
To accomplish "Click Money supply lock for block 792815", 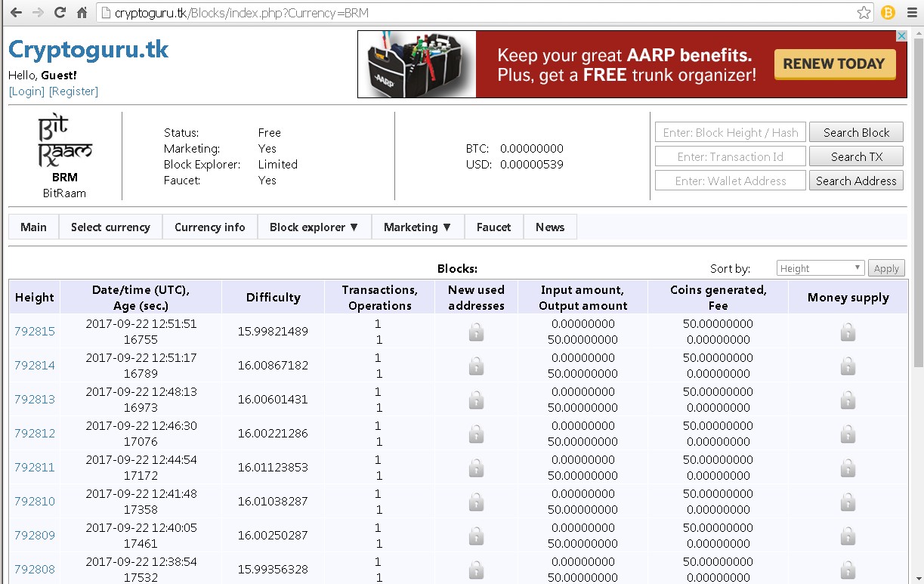I will pos(848,332).
